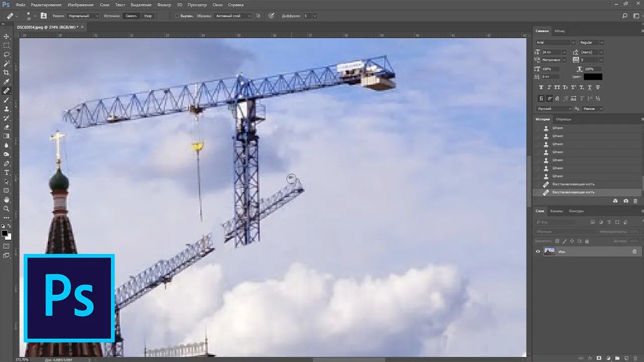Set source to Узор button

(x=148, y=16)
